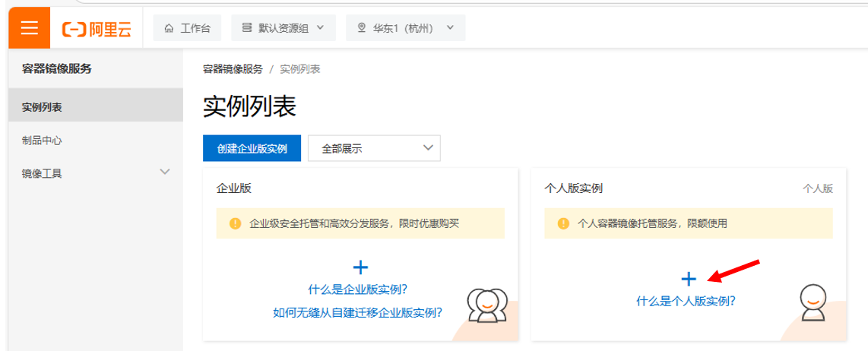Go to 容器镜像服务 in the breadcrumb
The width and height of the screenshot is (868, 351).
233,69
